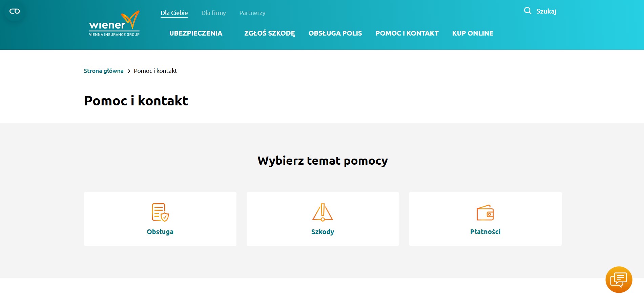Screen dimensions: 644x308
Task: Switch to the Partnerzy audience view
Action: click(252, 13)
